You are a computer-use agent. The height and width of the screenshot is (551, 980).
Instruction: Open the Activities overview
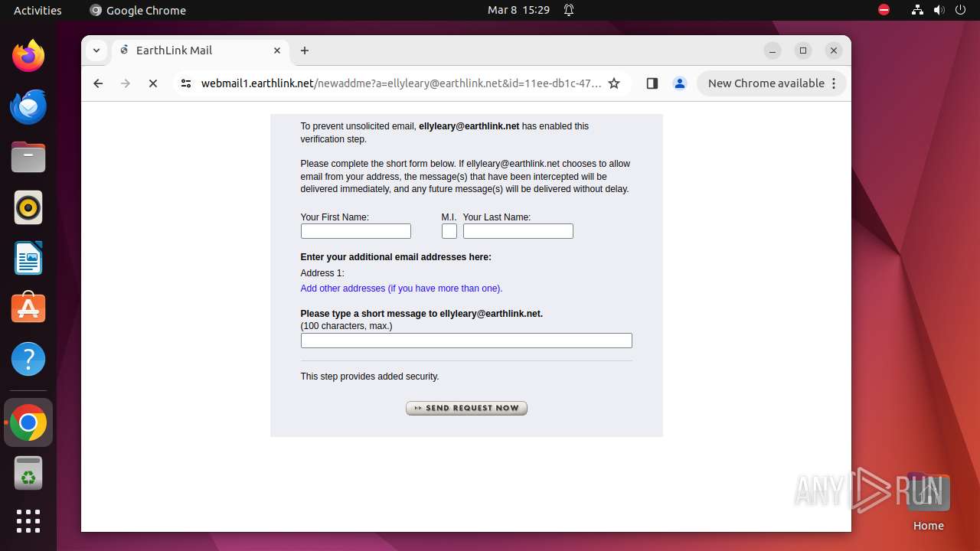click(38, 10)
